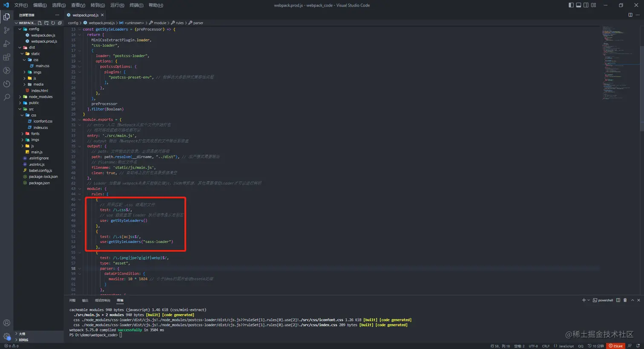Show errors and warnings count in status bar

[x=11, y=346]
